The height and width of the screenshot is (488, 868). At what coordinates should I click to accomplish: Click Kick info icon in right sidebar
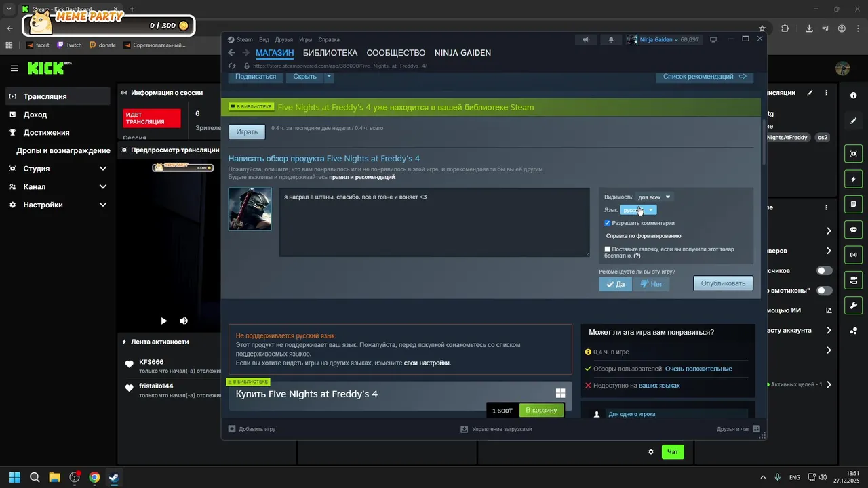click(853, 96)
